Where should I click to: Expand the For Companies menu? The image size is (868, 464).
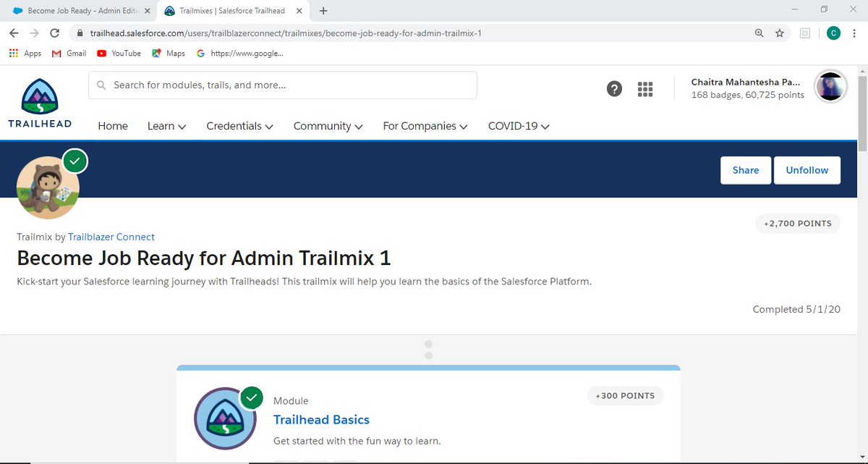[425, 126]
